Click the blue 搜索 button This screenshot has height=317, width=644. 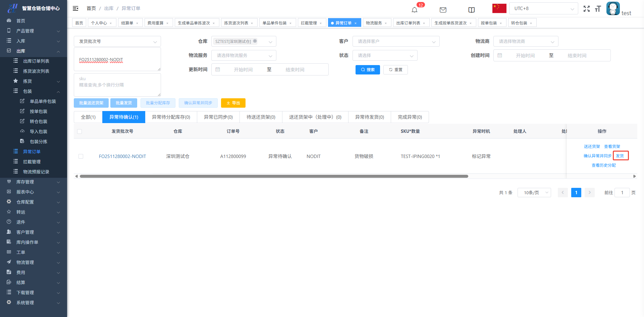pyautogui.click(x=368, y=70)
